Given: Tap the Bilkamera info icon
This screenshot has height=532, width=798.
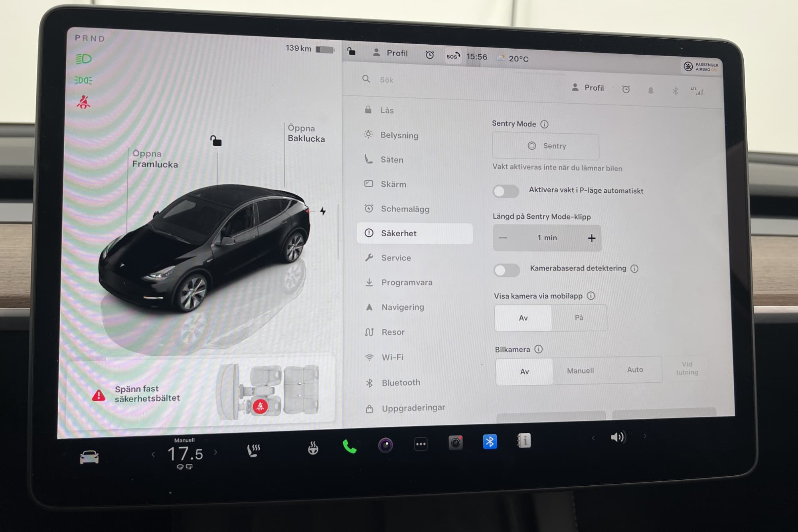Looking at the screenshot, I should tap(539, 349).
